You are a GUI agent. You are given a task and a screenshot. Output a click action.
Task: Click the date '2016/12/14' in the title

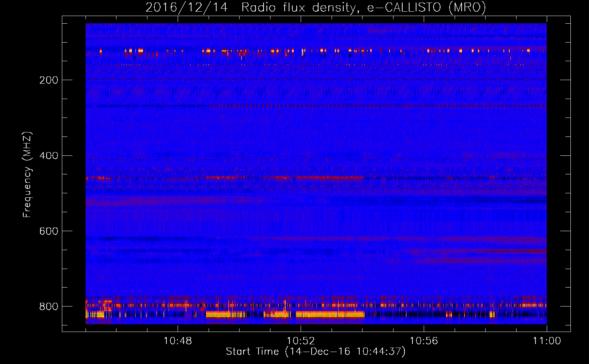click(186, 7)
